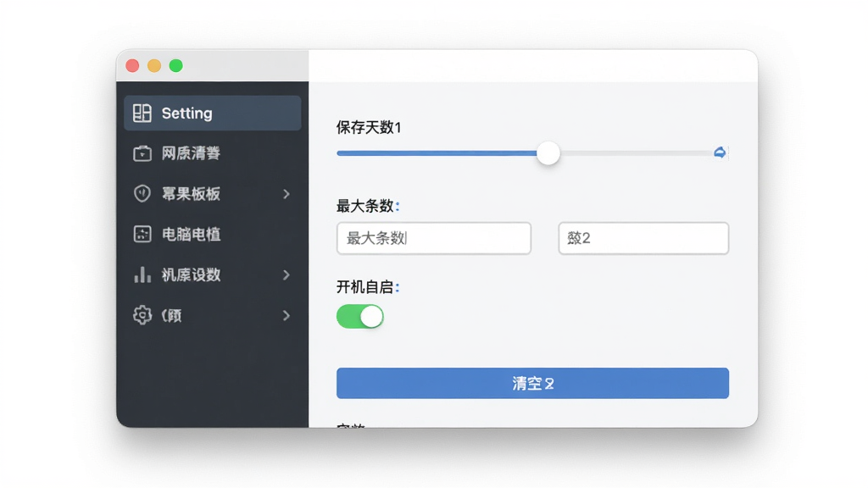Screen dimensions: 868x488
Task: Expand the chevron on the gear row
Action: click(287, 315)
